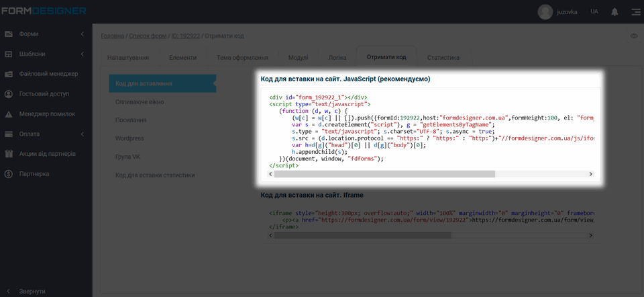Open the Головна breadcrumb link
This screenshot has width=644, height=297.
(111, 36)
